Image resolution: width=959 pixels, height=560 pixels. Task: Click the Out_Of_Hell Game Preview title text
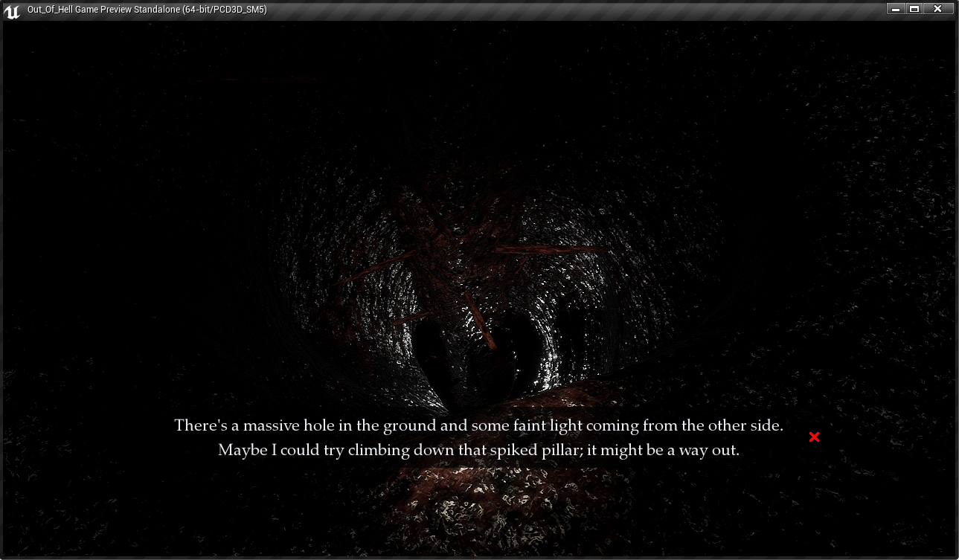147,10
